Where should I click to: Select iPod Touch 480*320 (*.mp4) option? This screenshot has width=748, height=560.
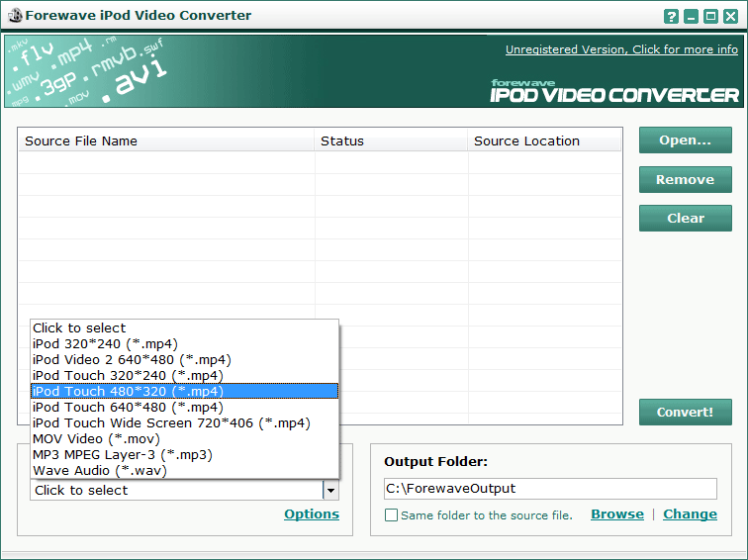[x=185, y=391]
